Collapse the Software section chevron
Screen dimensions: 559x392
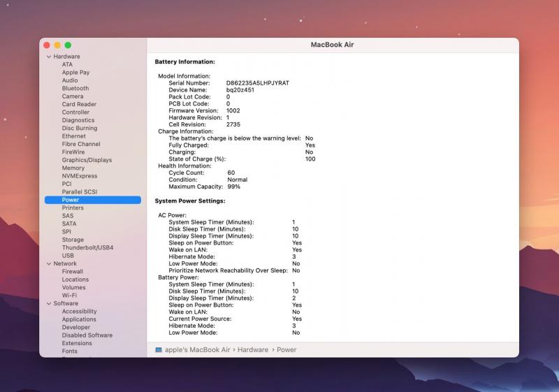tap(49, 303)
